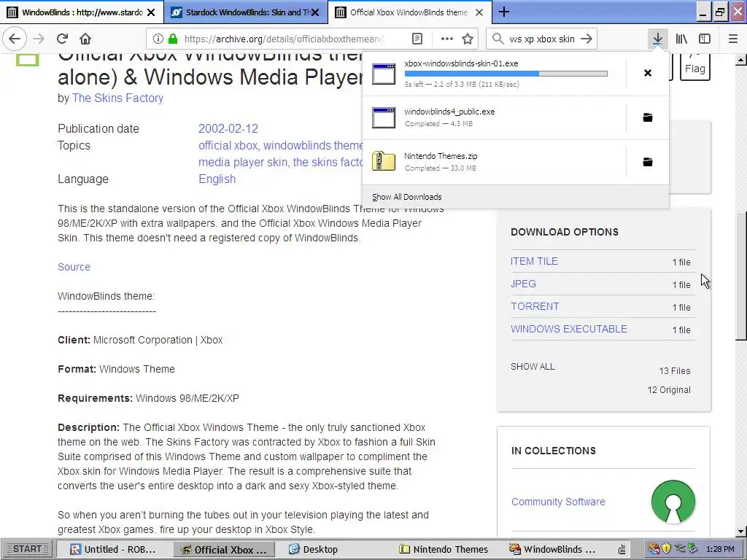
Task: Show site information icon in address bar
Action: tap(158, 39)
